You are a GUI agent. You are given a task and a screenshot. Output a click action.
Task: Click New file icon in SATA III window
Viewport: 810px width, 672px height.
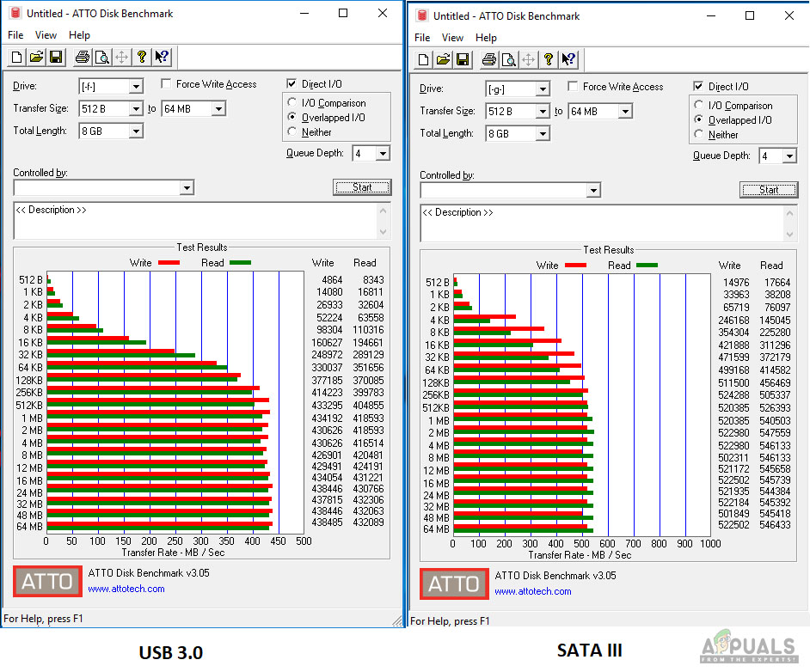click(x=423, y=59)
